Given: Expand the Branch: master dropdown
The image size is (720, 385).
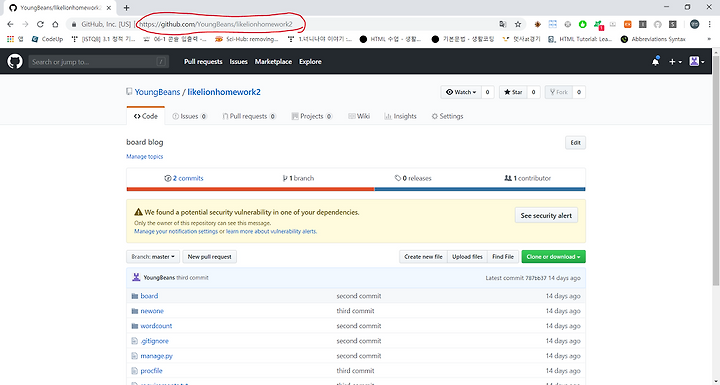Looking at the screenshot, I should click(153, 256).
